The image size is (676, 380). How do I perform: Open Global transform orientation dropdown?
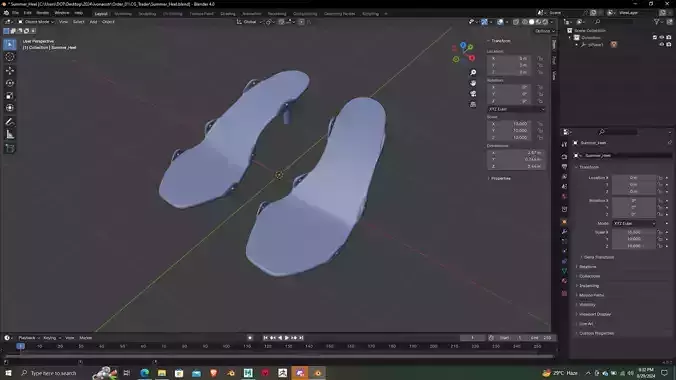pyautogui.click(x=250, y=22)
